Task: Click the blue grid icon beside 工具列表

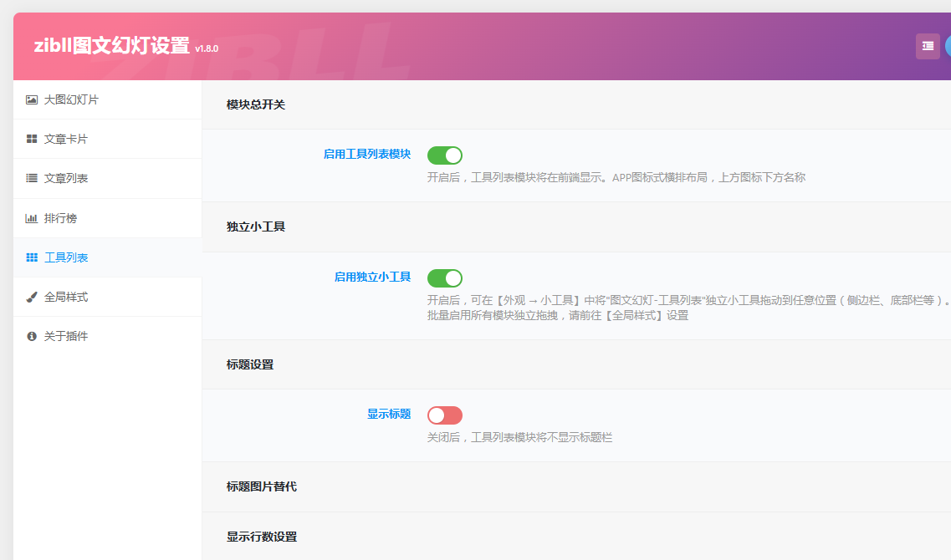Action: coord(32,257)
